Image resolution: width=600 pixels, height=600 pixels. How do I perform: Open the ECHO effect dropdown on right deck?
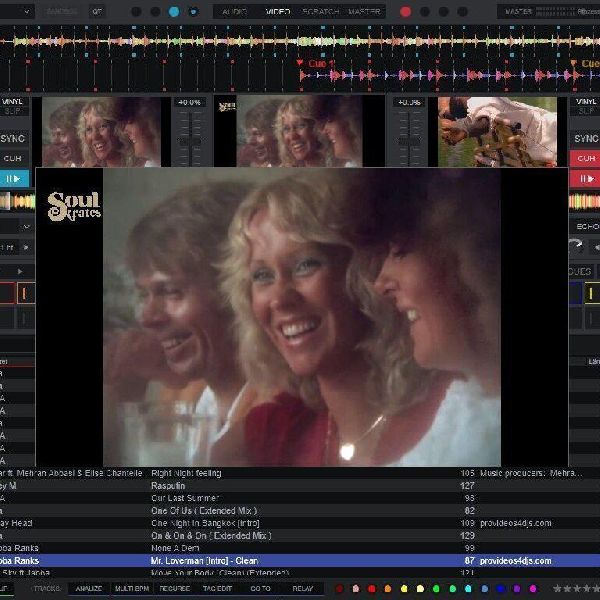click(586, 227)
